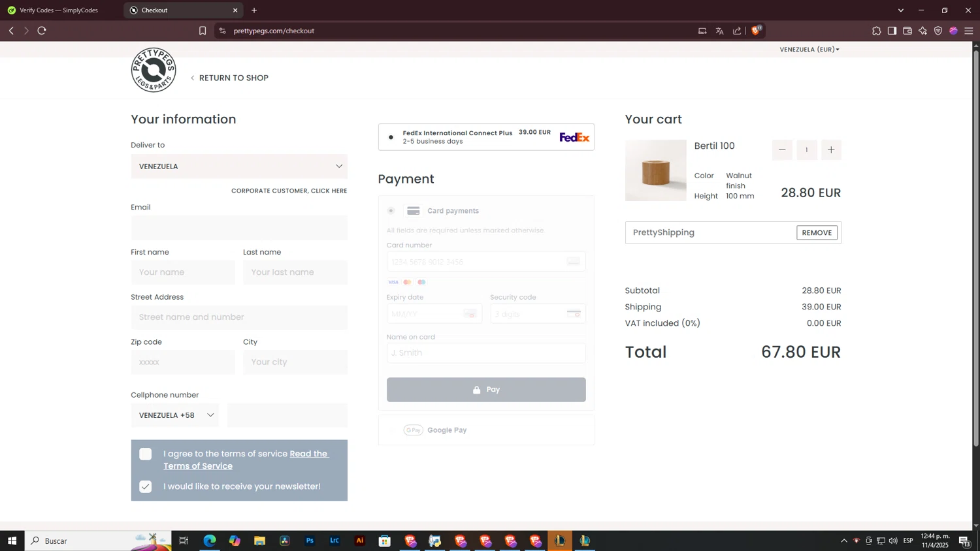Open Brave Shields lion icon
The width and height of the screenshot is (980, 551).
[x=757, y=30]
